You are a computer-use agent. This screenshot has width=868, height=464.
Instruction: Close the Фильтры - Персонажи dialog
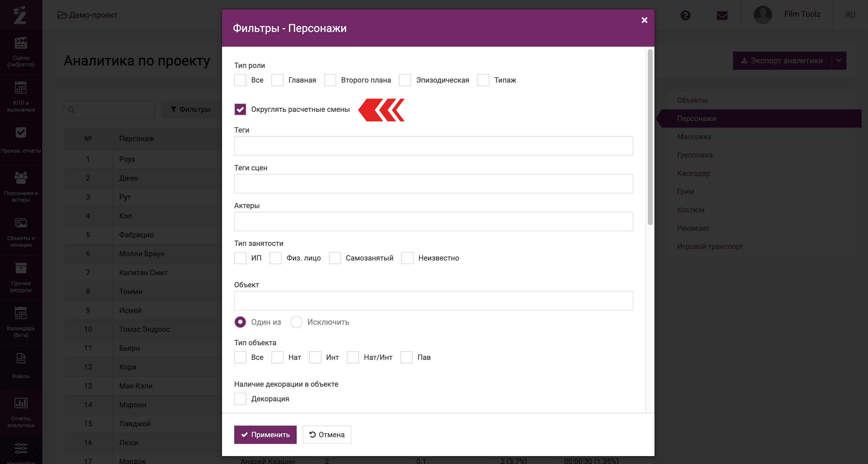(x=644, y=20)
